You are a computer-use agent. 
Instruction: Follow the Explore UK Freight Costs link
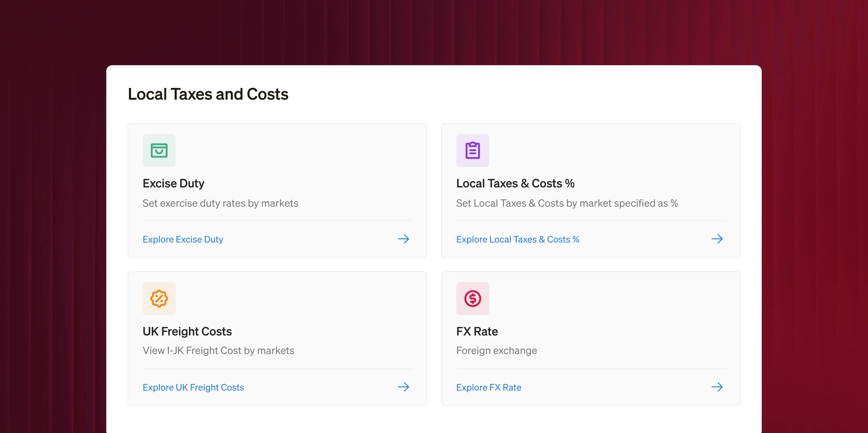click(193, 387)
